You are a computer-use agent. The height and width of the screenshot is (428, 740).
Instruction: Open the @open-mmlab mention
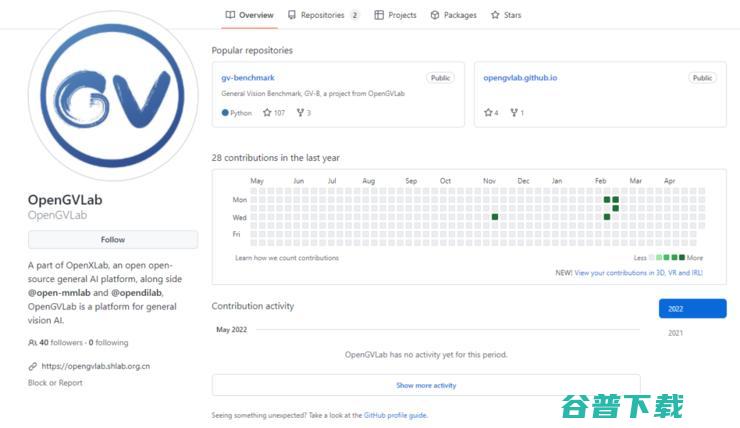[x=59, y=293]
